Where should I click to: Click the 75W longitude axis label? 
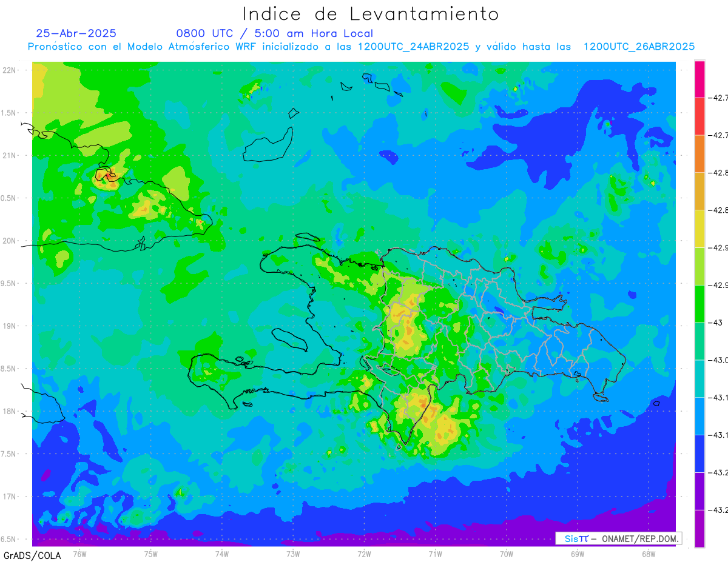(151, 554)
